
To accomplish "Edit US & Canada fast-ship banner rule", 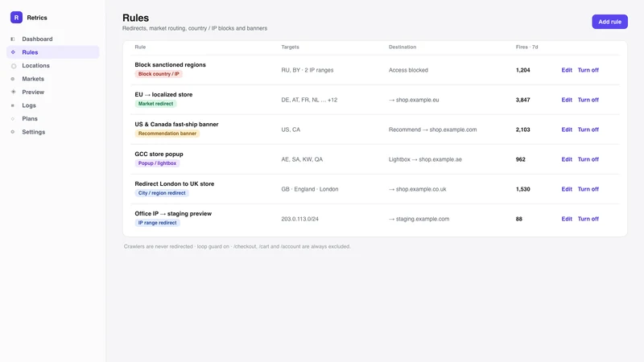I will point(567,130).
